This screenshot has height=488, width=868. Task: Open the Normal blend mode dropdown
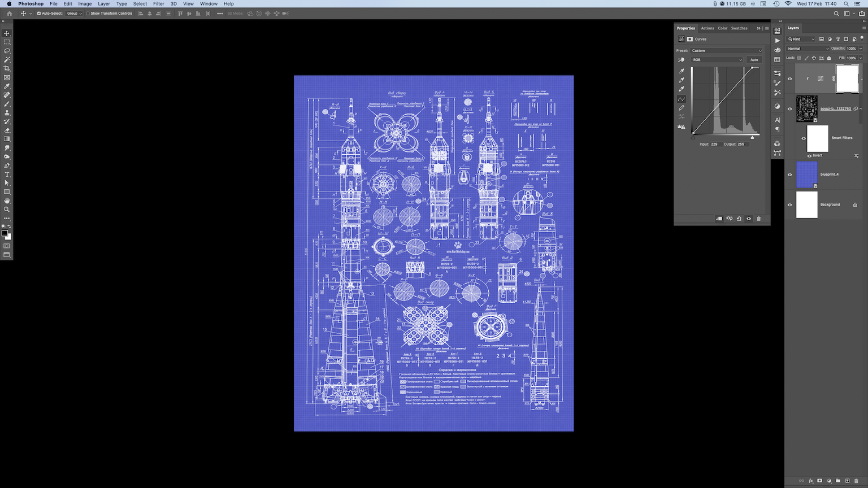(808, 49)
